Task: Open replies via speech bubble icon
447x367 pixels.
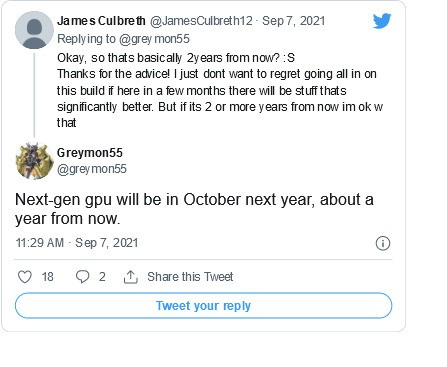Action: (x=82, y=277)
